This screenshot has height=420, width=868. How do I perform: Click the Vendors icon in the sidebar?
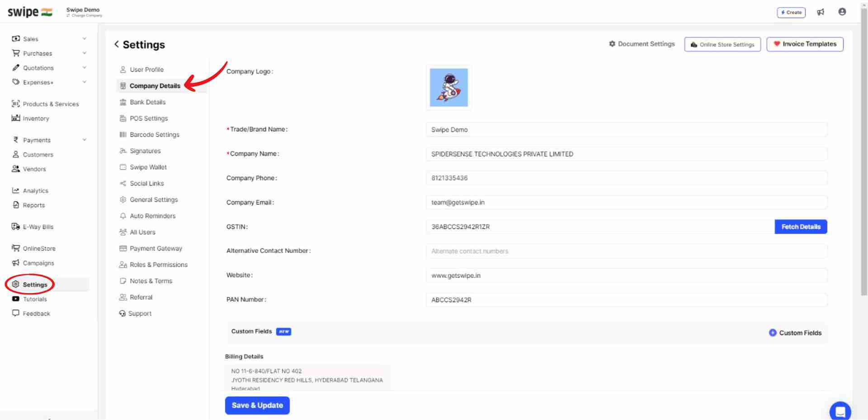click(16, 168)
